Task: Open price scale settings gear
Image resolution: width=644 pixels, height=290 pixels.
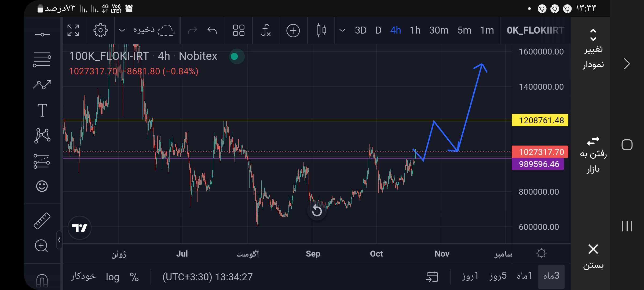Action: click(541, 253)
